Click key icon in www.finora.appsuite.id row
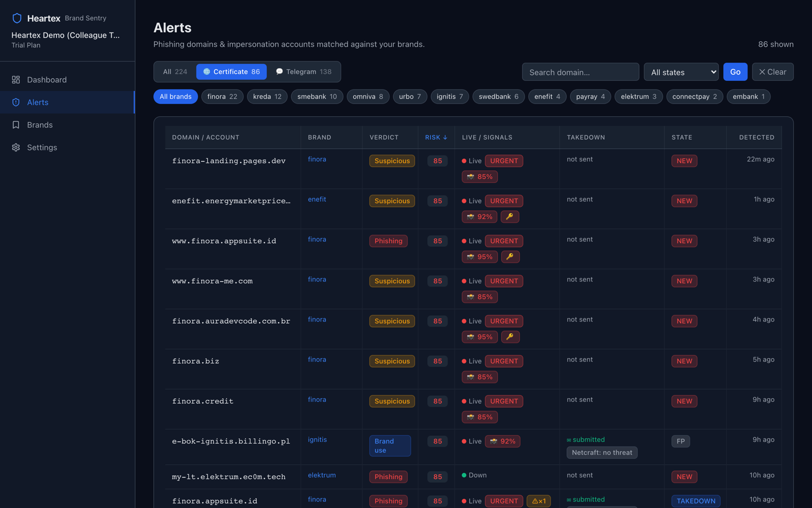Screen dimensions: 812x508 tap(510, 257)
